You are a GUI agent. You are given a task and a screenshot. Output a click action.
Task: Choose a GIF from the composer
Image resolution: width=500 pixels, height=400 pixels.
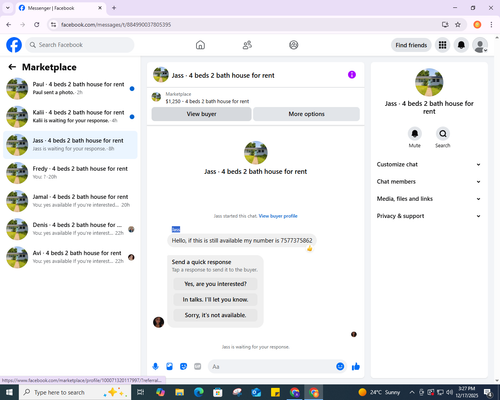click(197, 367)
